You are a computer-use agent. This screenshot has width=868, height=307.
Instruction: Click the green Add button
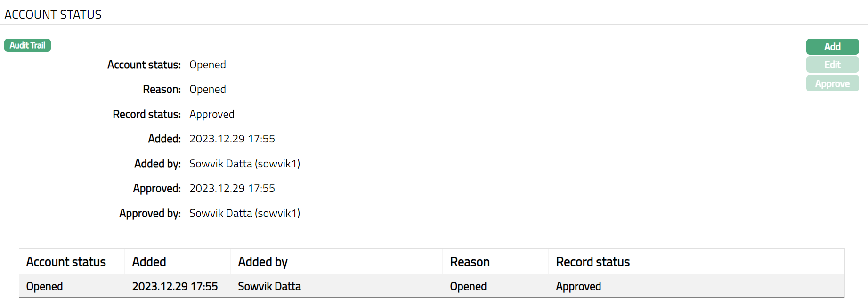[832, 47]
